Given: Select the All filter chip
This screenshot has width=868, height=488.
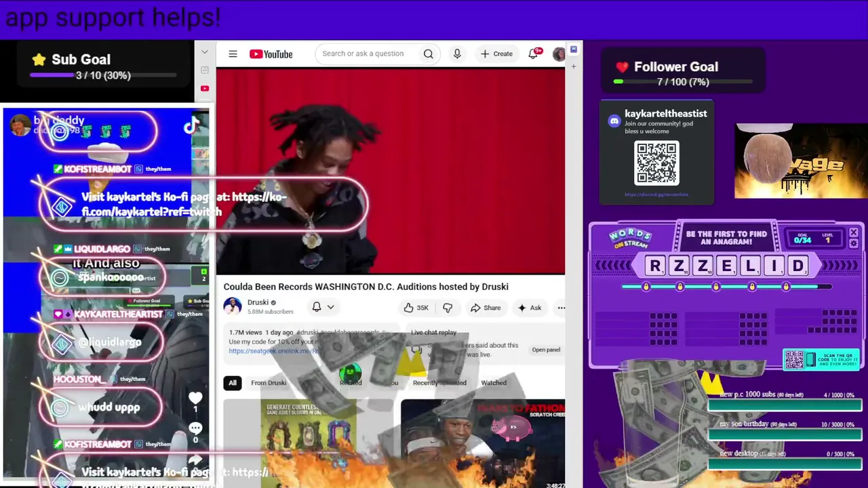Looking at the screenshot, I should pyautogui.click(x=233, y=383).
